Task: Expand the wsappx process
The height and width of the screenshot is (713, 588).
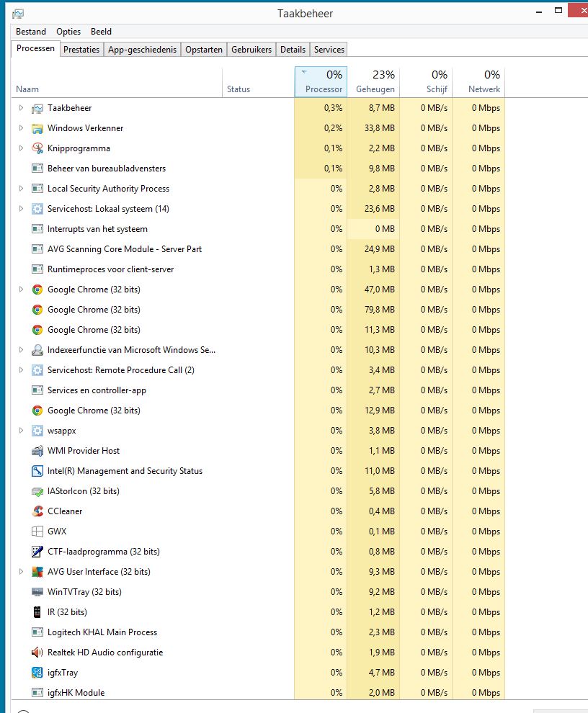Action: (21, 430)
